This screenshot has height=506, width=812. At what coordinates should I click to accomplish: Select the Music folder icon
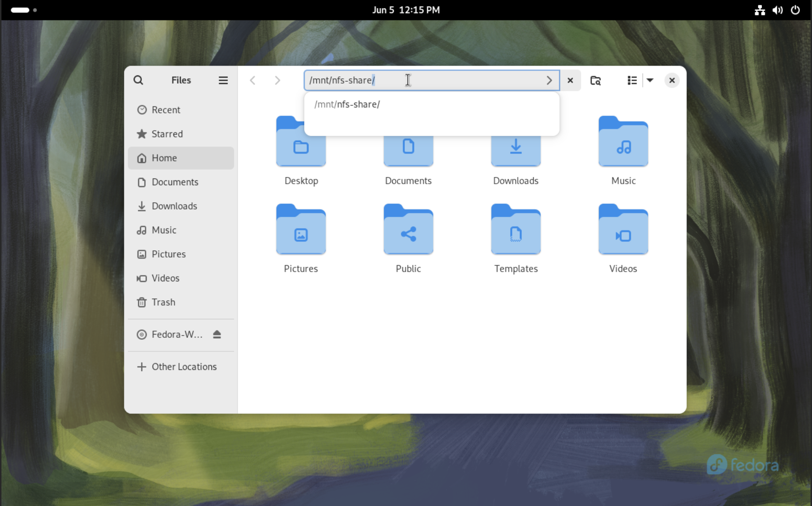click(623, 141)
